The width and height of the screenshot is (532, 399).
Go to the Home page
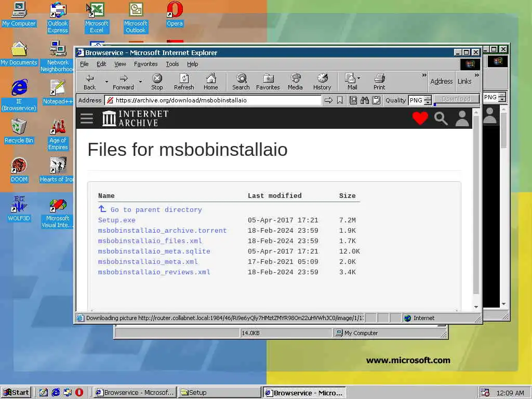[x=211, y=82]
